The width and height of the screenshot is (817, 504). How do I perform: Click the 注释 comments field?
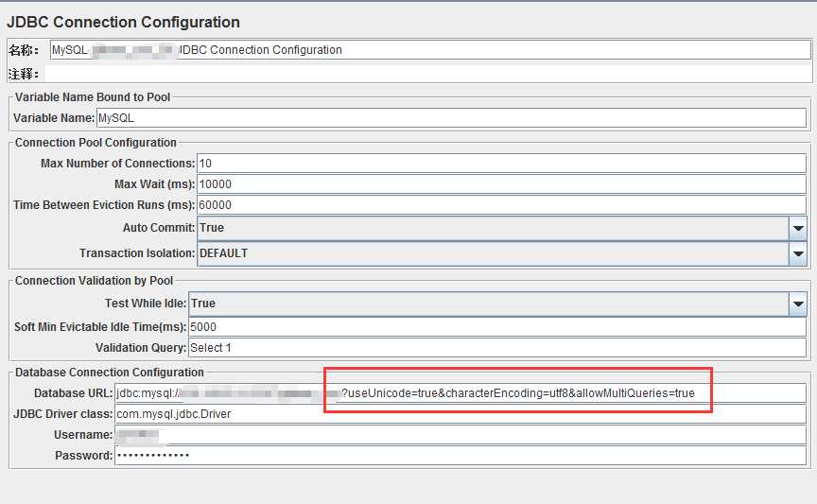428,74
